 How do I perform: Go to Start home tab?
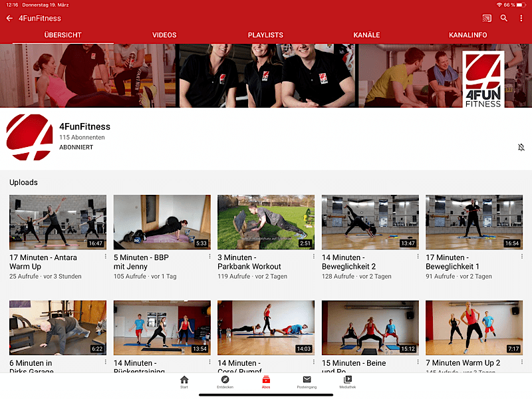(x=184, y=382)
